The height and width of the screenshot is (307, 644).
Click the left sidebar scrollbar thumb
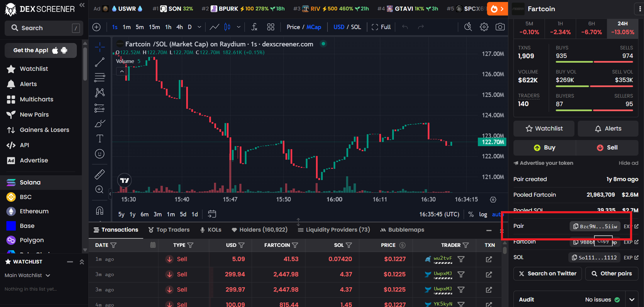pos(85,64)
